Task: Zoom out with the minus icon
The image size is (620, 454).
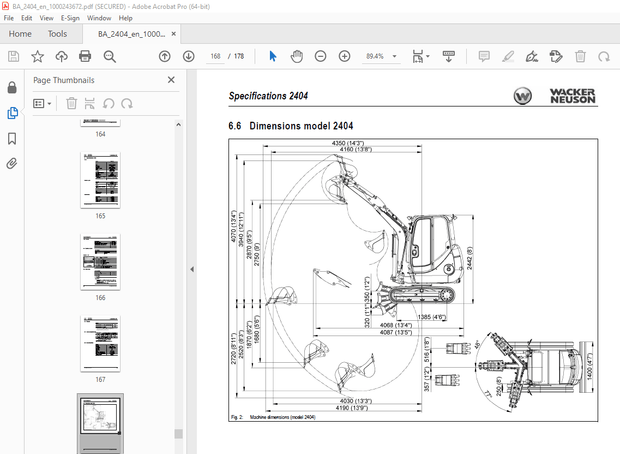Action: (x=320, y=57)
